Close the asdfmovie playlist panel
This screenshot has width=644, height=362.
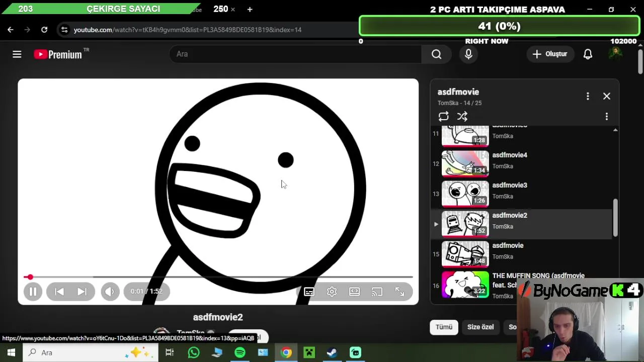point(607,96)
